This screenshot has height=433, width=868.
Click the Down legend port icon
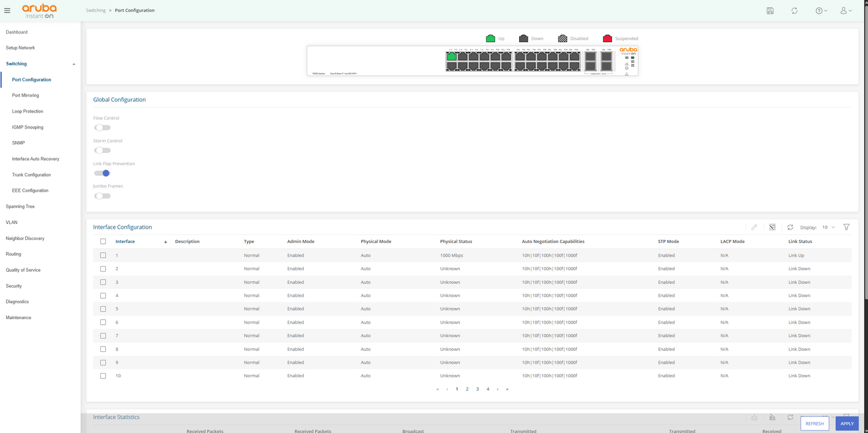click(x=523, y=38)
